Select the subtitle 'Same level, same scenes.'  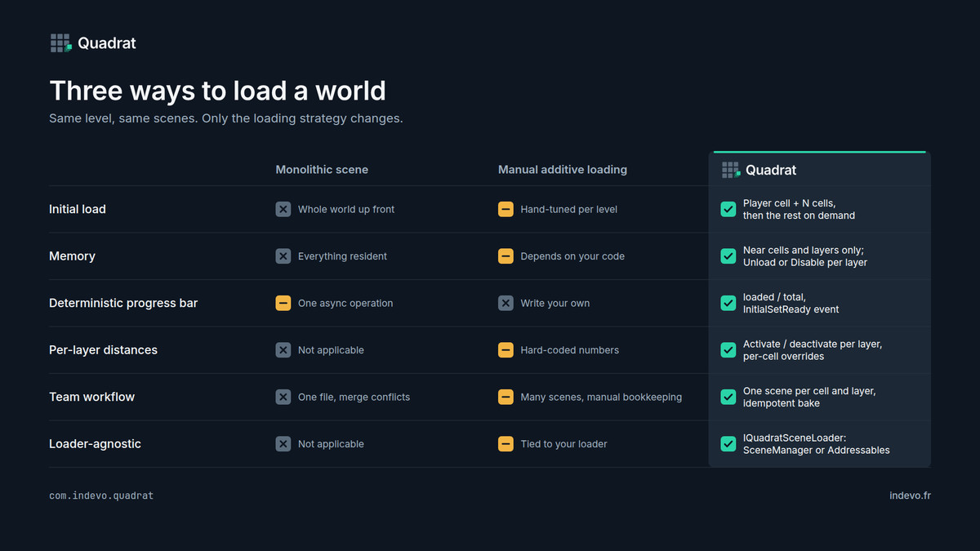point(117,118)
